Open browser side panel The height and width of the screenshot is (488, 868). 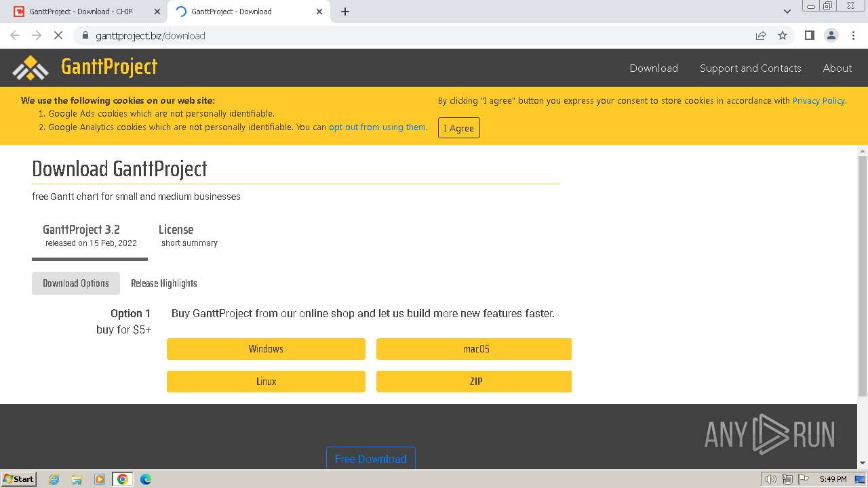(809, 36)
